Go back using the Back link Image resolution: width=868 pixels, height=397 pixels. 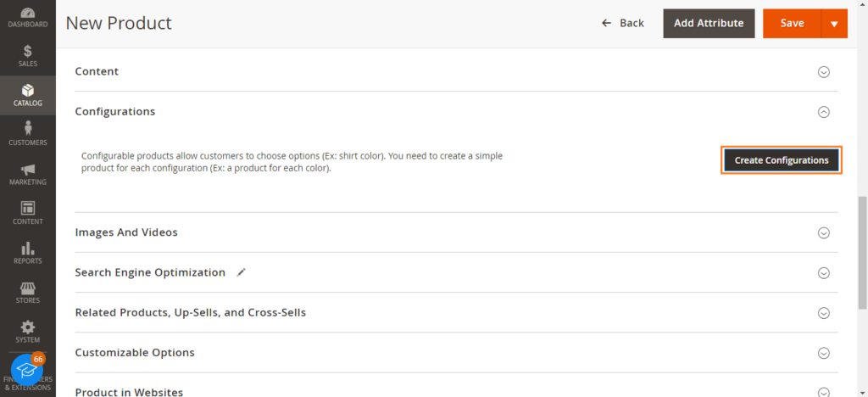click(x=623, y=23)
